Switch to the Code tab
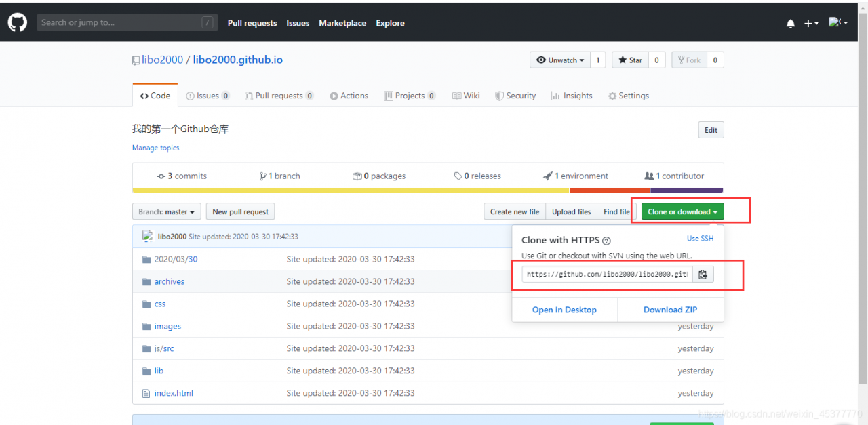This screenshot has width=868, height=425. tap(155, 96)
